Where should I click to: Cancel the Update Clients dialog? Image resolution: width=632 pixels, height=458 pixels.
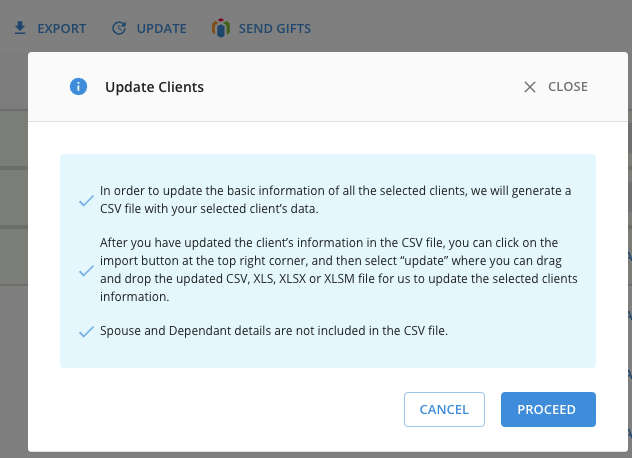point(444,409)
